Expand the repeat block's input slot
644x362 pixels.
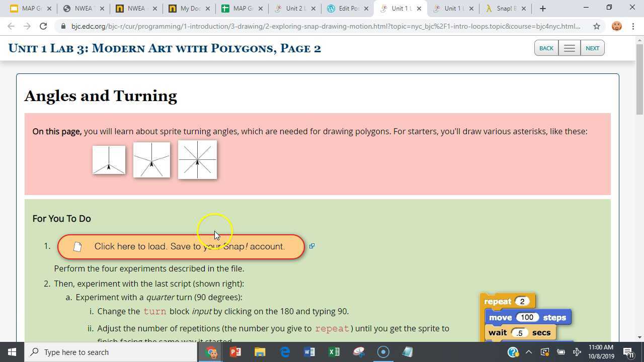(522, 301)
